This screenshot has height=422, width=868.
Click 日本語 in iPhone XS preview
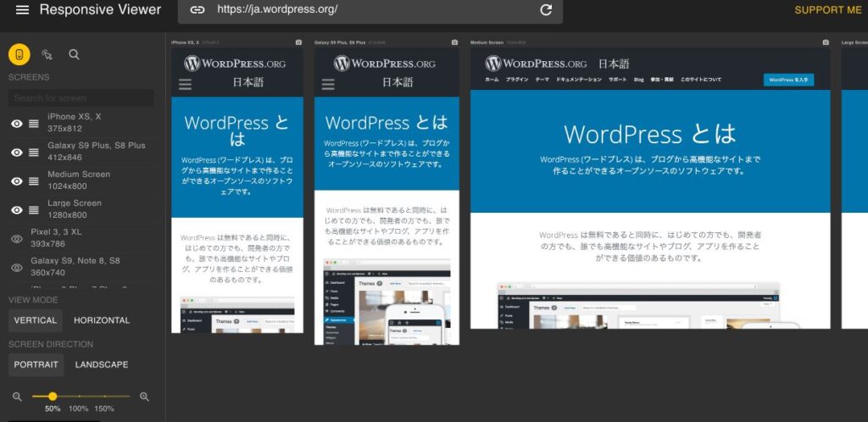coord(248,82)
